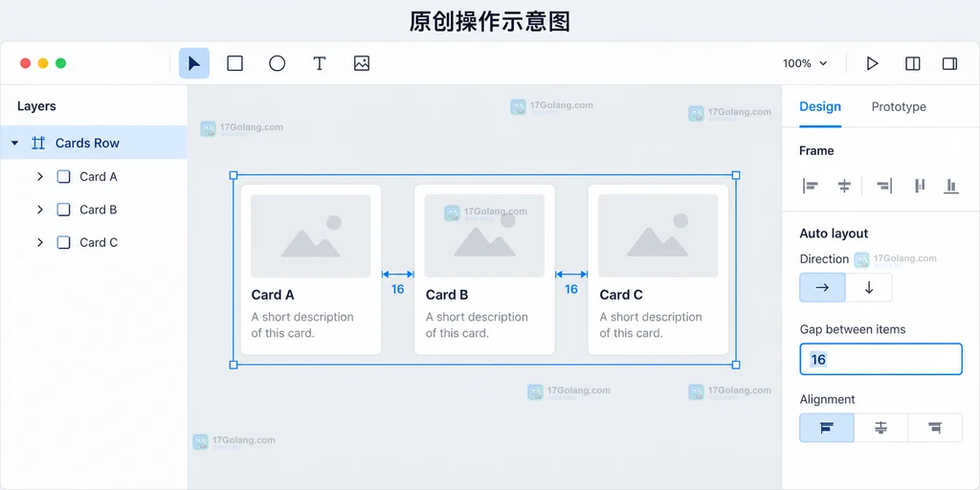Switch to the Prototype tab
This screenshot has height=490, width=980.
point(899,107)
